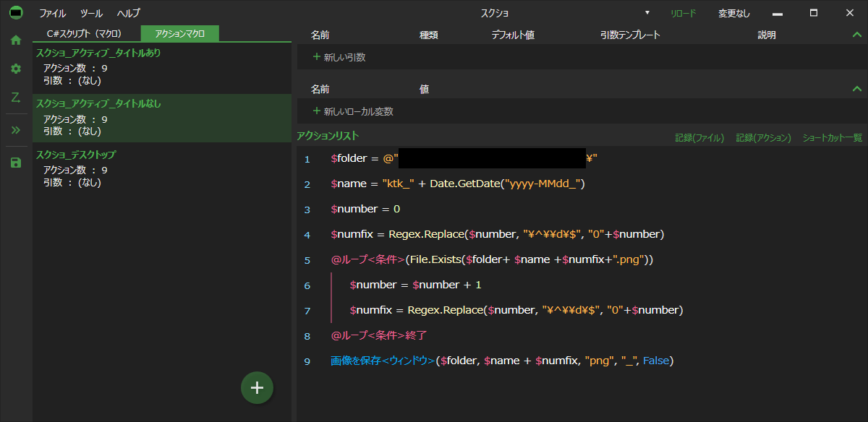Image resolution: width=868 pixels, height=422 pixels.
Task: Open the ツール menu
Action: click(x=91, y=13)
